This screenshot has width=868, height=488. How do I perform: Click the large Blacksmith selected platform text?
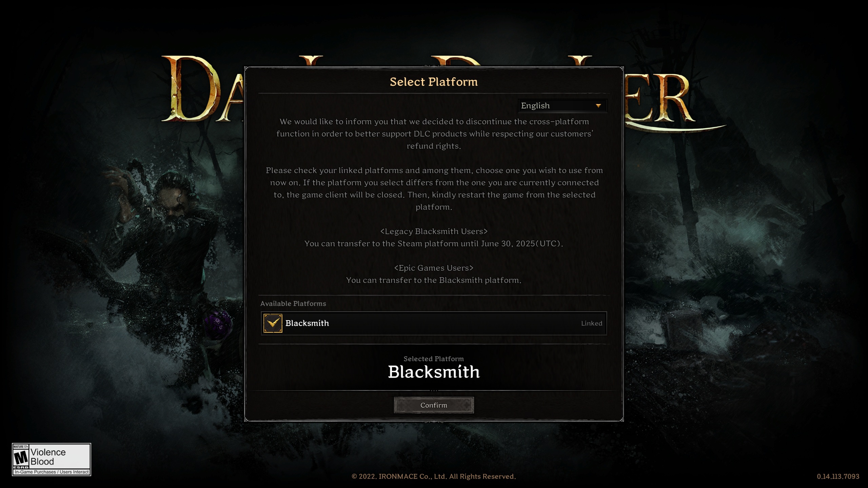click(434, 372)
